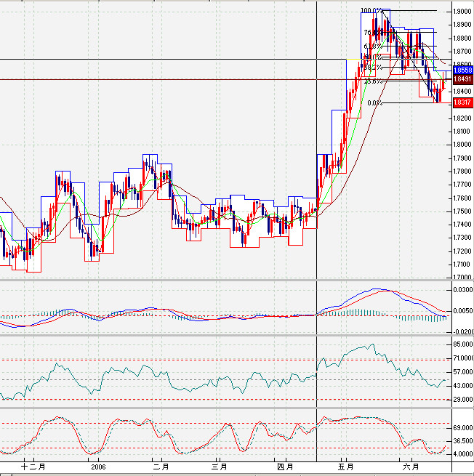Click the dark red 1.8491 price tag

tap(462, 78)
